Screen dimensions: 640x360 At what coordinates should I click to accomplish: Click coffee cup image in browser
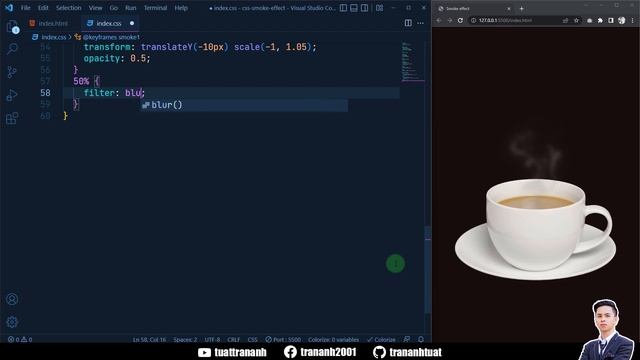click(536, 229)
